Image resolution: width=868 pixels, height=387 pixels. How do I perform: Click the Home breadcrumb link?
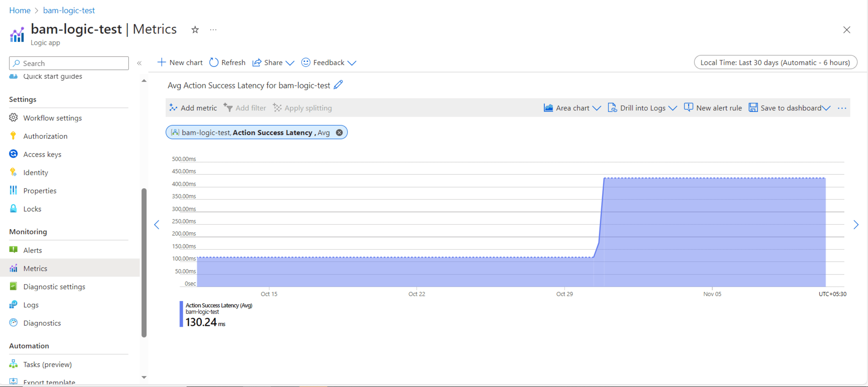click(x=19, y=10)
